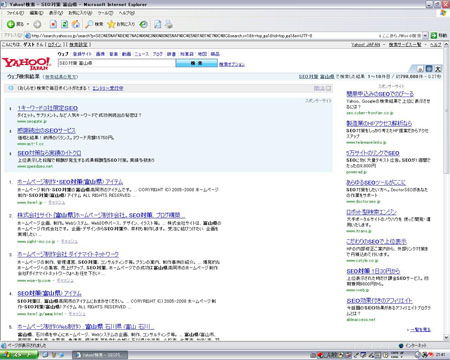Click the Yahoo! JAPAN logo

(x=26, y=63)
